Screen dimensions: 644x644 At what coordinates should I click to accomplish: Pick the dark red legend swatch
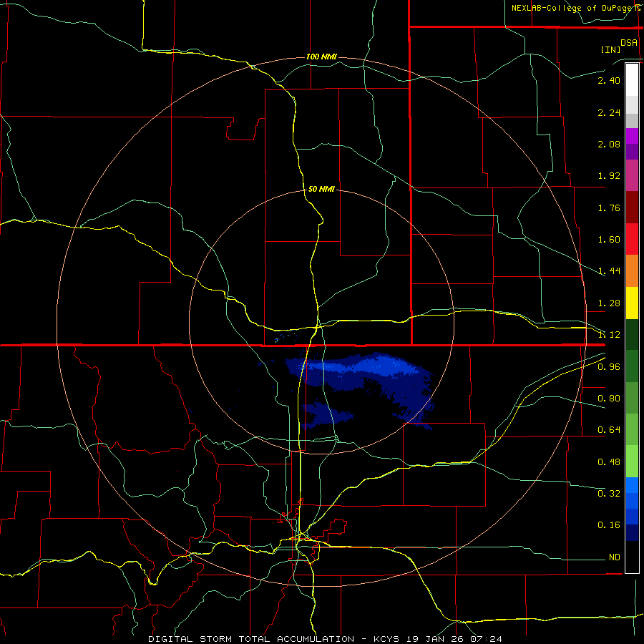[x=632, y=208]
